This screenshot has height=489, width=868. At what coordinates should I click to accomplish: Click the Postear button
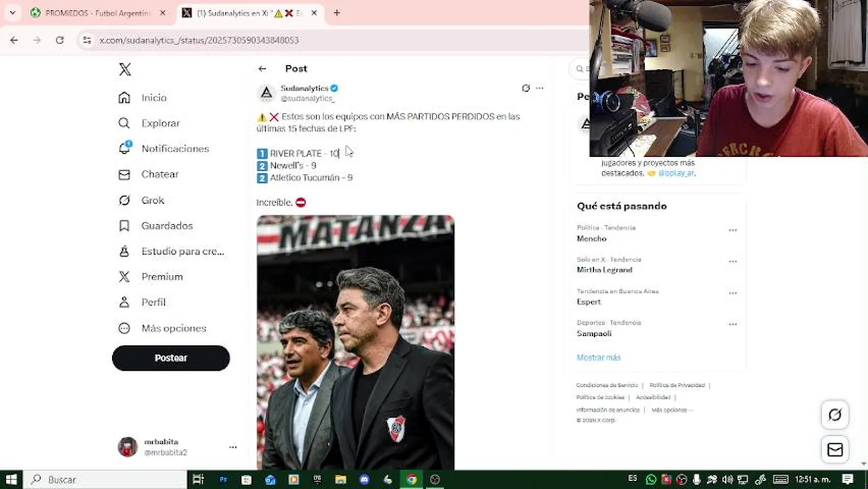point(171,358)
